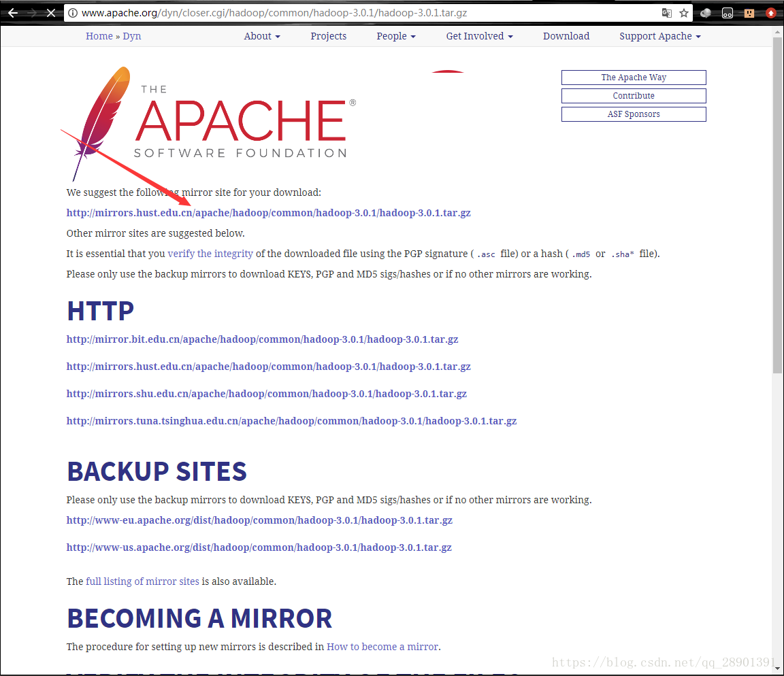Click the scrollbar down arrow

coord(777,668)
